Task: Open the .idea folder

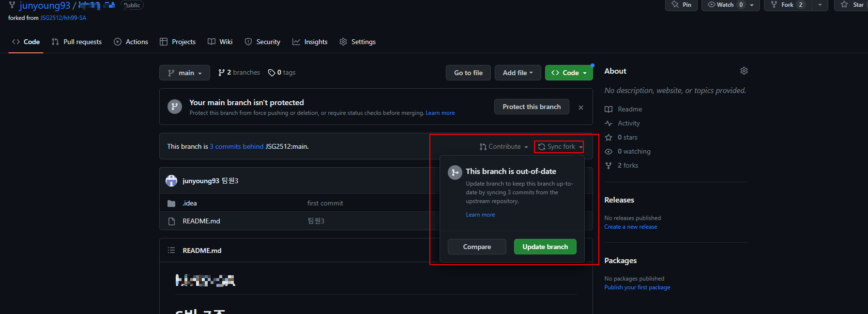Action: pyautogui.click(x=190, y=203)
